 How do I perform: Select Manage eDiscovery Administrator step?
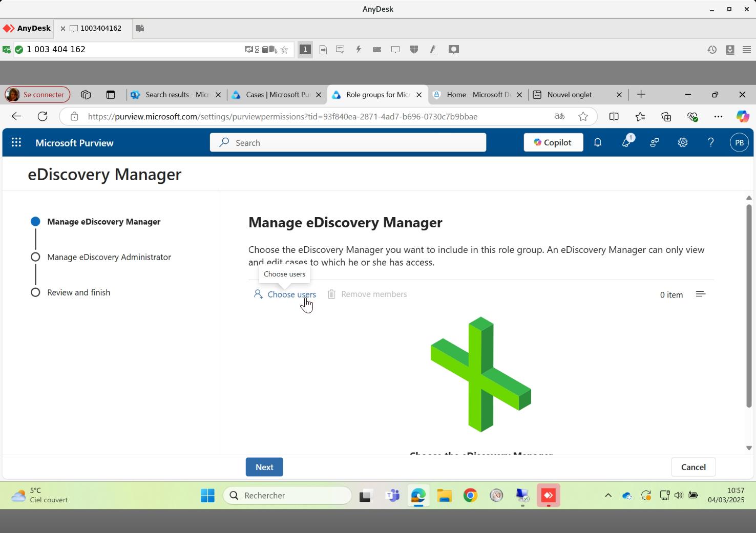coord(109,257)
